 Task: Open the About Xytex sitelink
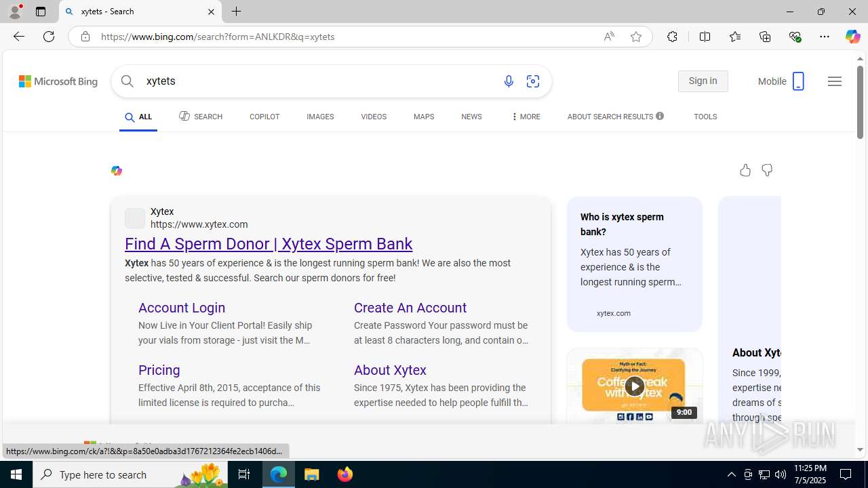(390, 370)
